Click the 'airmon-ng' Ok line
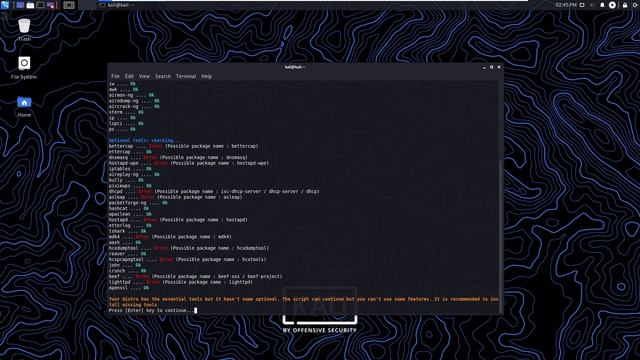This screenshot has width=640, height=360. pos(131,95)
